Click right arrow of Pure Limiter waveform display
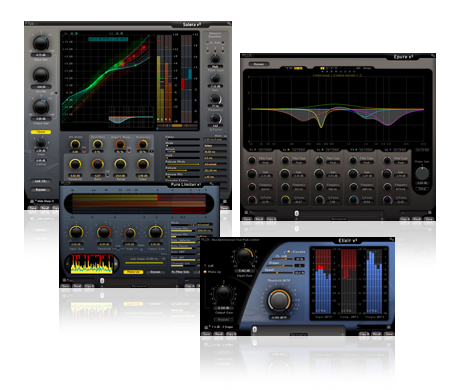The image size is (455, 390). [116, 264]
